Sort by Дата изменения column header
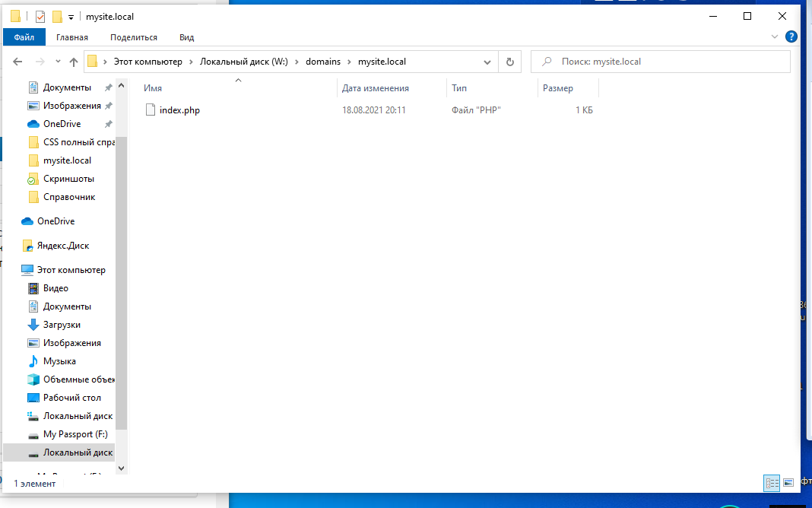Image resolution: width=812 pixels, height=508 pixels. click(x=376, y=88)
